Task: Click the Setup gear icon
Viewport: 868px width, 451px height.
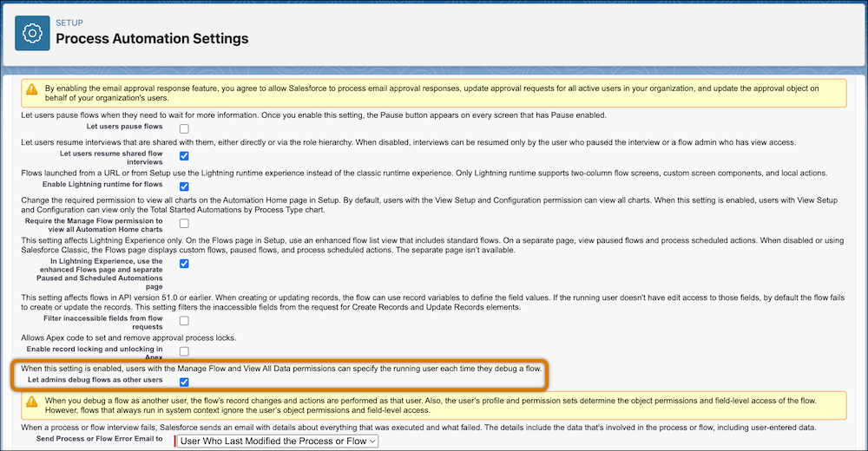Action: 32,33
